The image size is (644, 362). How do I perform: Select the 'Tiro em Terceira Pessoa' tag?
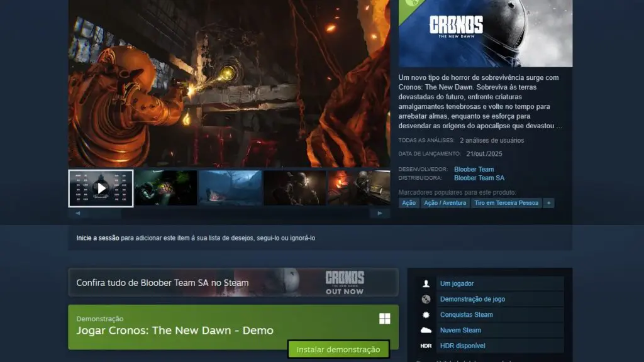pos(506,203)
